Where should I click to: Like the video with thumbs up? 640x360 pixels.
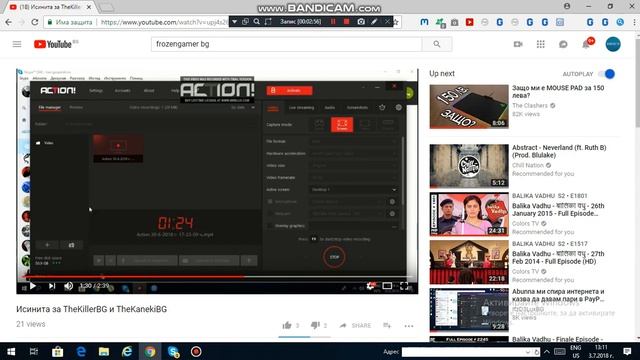pyautogui.click(x=287, y=325)
